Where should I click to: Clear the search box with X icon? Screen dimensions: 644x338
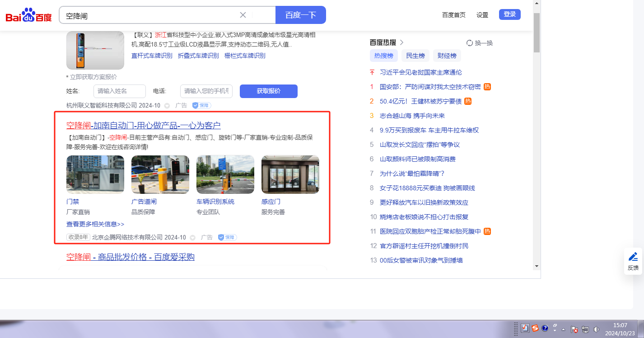[x=243, y=15]
